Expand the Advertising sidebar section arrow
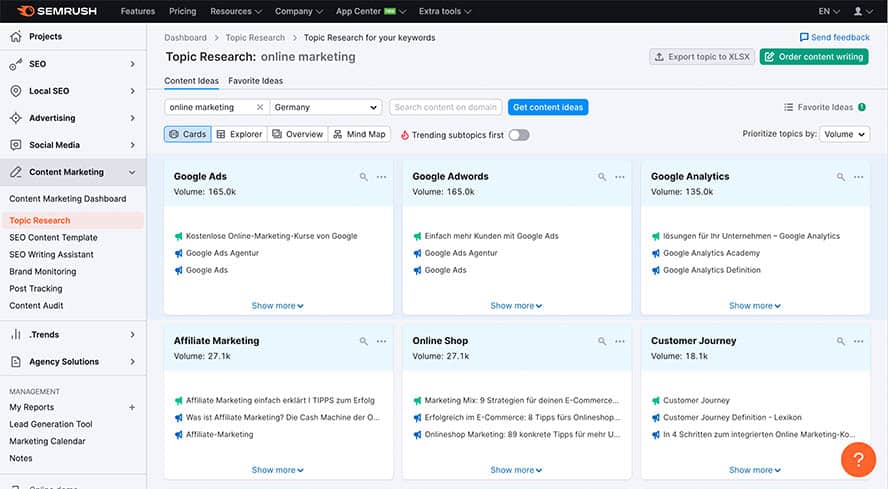 133,118
